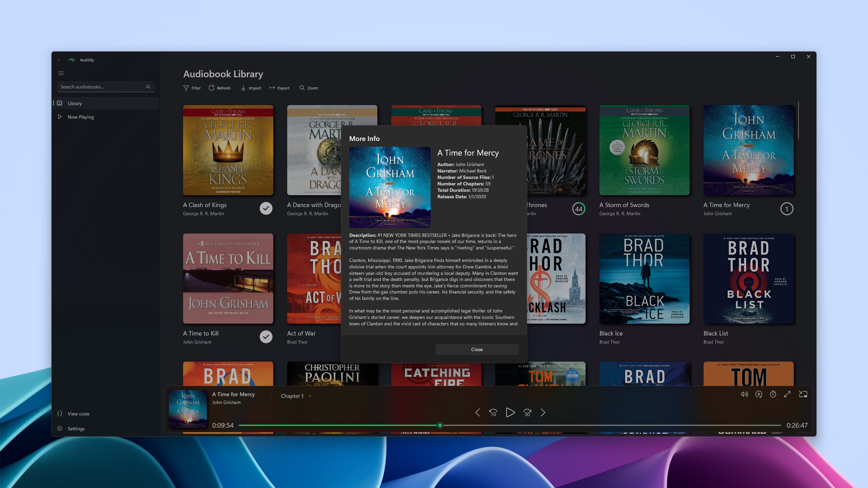Switch to compact mini-player mode
Viewport: 868px width, 488px height.
(804, 394)
